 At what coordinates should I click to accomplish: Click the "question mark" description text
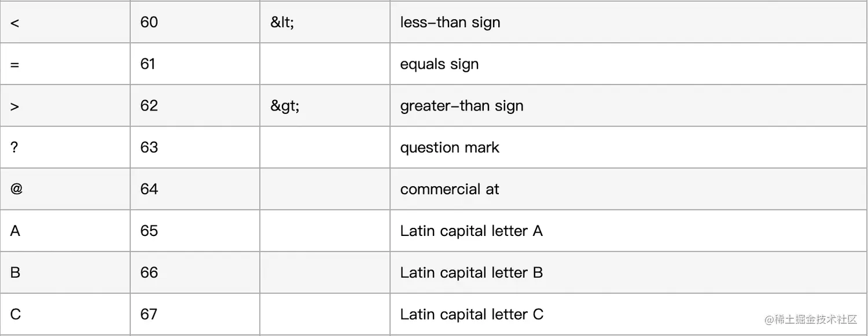(x=450, y=147)
